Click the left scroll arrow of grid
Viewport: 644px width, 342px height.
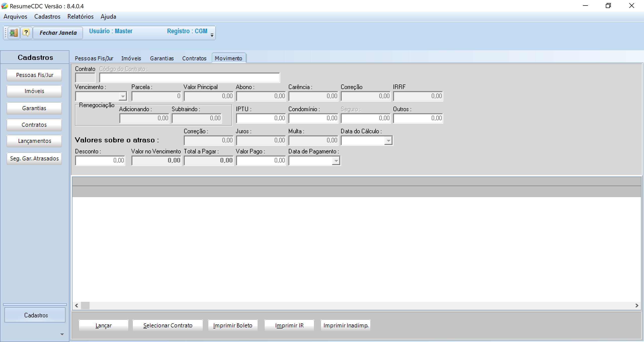click(76, 306)
